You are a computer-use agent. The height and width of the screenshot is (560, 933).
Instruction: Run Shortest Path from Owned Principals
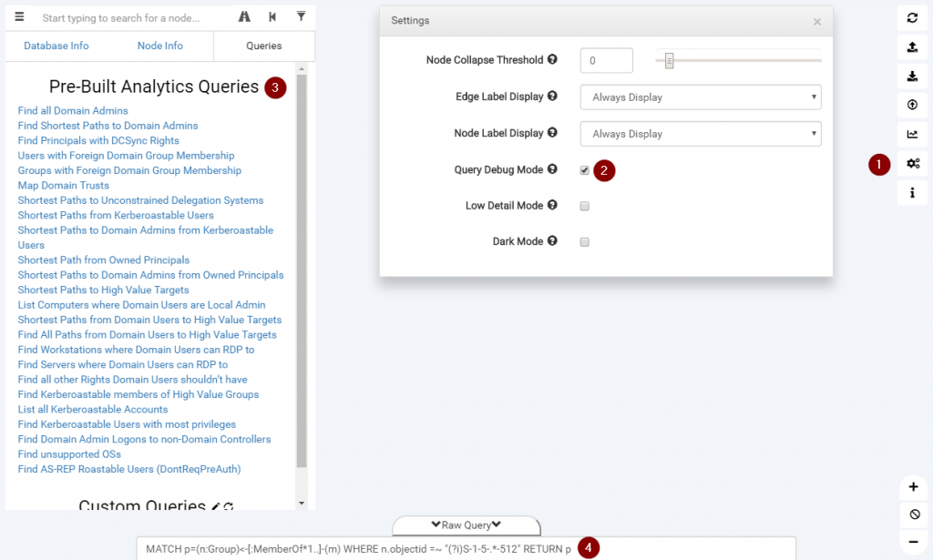[x=104, y=260]
